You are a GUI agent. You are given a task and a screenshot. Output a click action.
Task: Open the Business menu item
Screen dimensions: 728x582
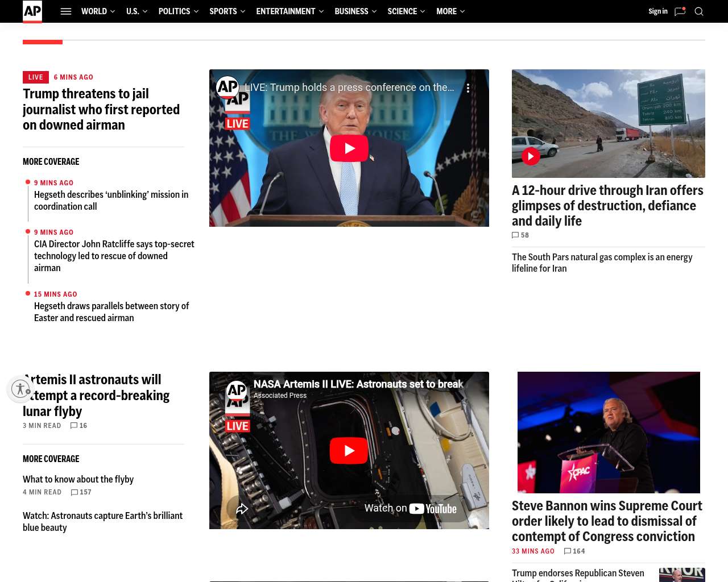pos(351,11)
